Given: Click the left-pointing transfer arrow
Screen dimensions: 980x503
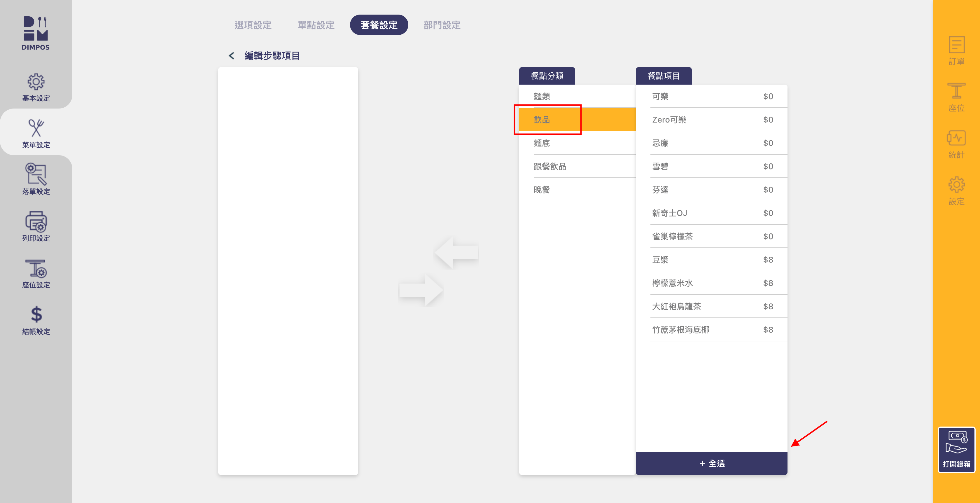Looking at the screenshot, I should click(456, 253).
